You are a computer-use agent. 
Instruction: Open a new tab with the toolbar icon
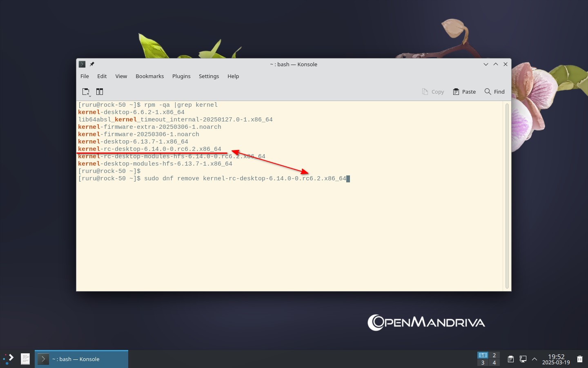tap(86, 92)
